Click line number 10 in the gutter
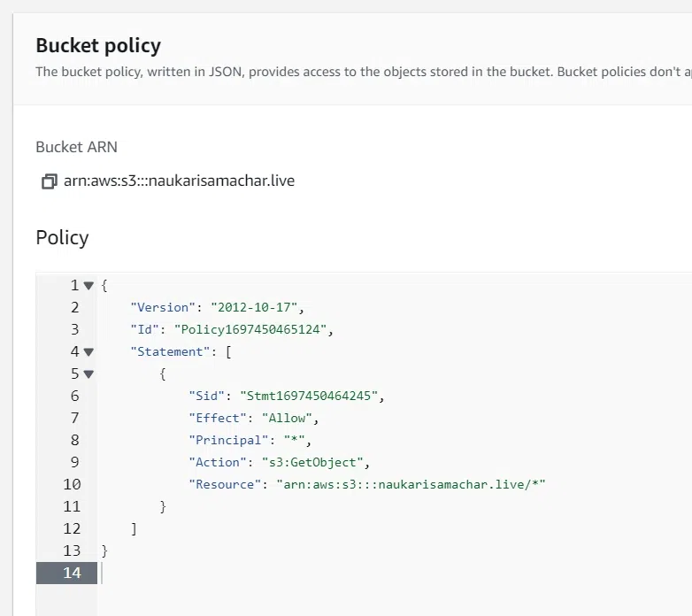Viewport: 692px width, 616px height. 72,484
